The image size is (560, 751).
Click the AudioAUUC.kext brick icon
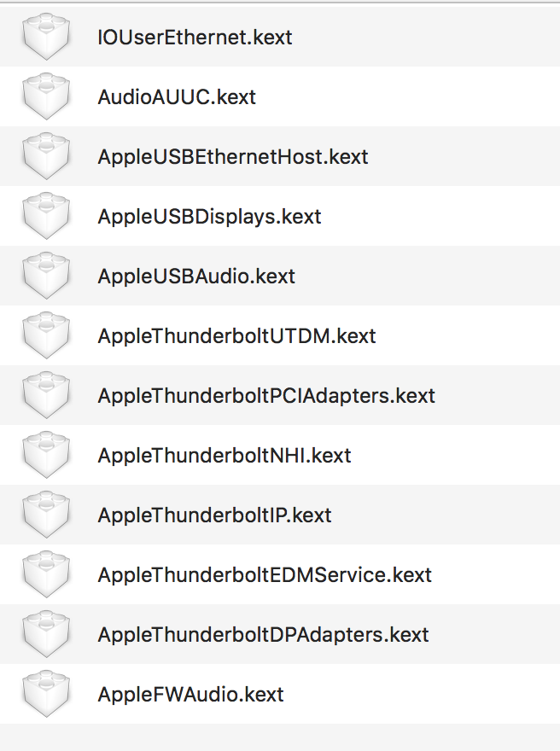[x=46, y=96]
